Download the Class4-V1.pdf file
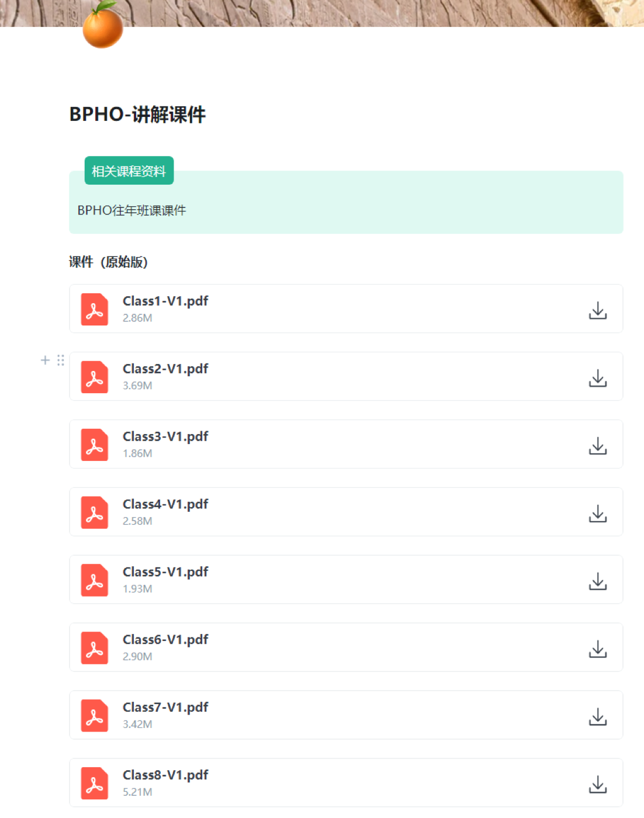Screen dimensions: 644x818 click(597, 514)
